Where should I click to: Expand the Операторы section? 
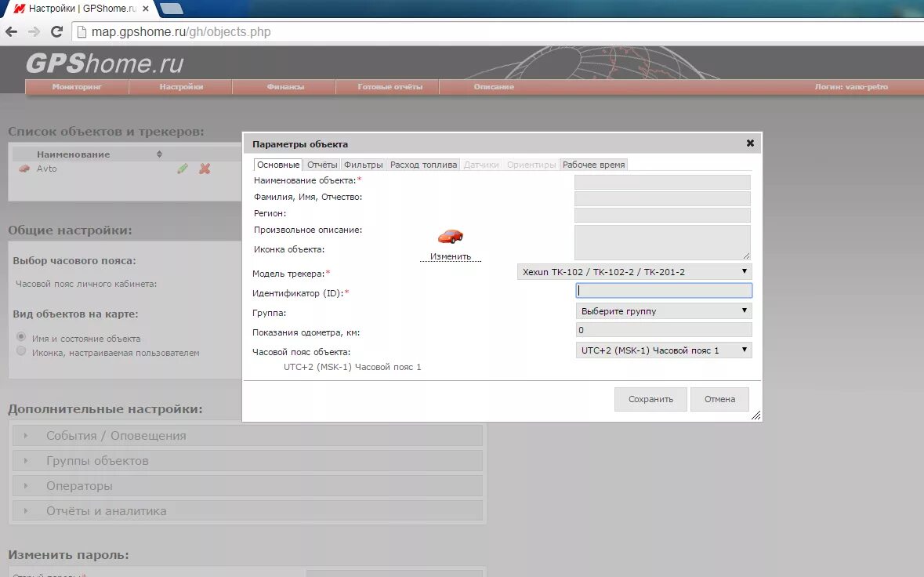[248, 485]
